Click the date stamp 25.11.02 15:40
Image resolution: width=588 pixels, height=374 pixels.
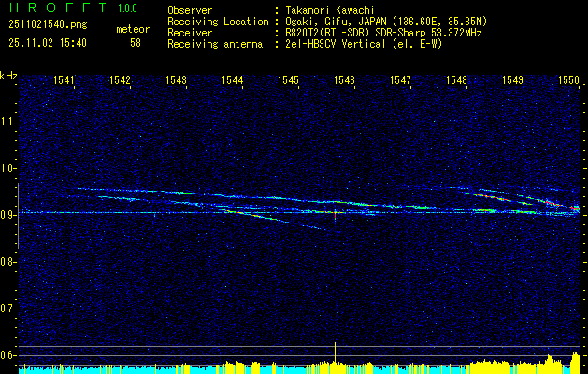(48, 43)
